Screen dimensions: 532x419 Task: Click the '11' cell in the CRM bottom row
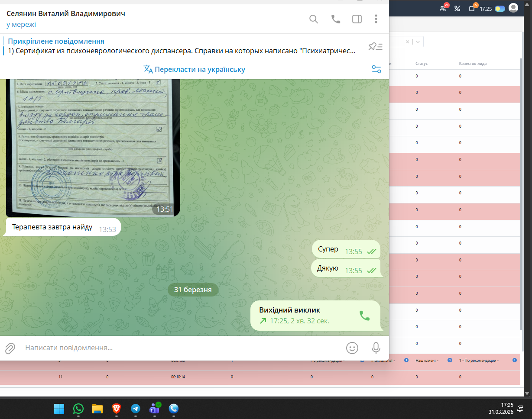60,377
